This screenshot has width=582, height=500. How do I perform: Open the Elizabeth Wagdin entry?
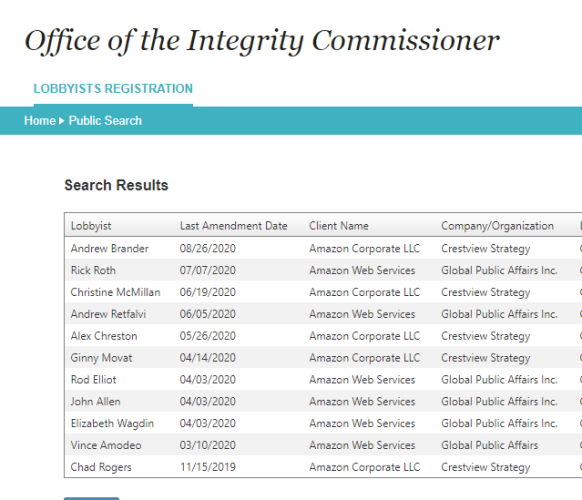(323, 424)
